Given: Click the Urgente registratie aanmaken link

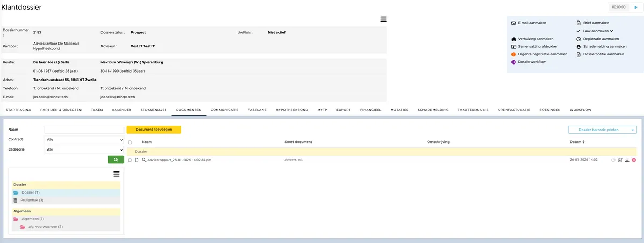Looking at the screenshot, I should (x=543, y=54).
